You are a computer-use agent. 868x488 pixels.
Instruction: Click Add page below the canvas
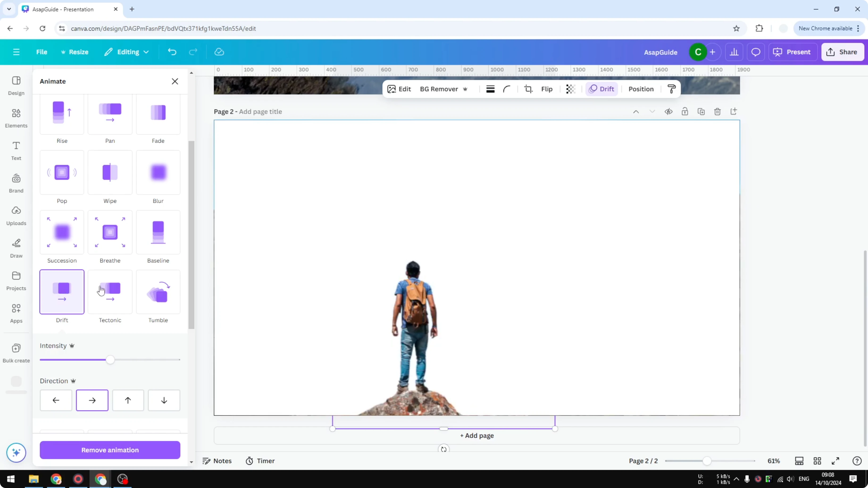coord(476,435)
